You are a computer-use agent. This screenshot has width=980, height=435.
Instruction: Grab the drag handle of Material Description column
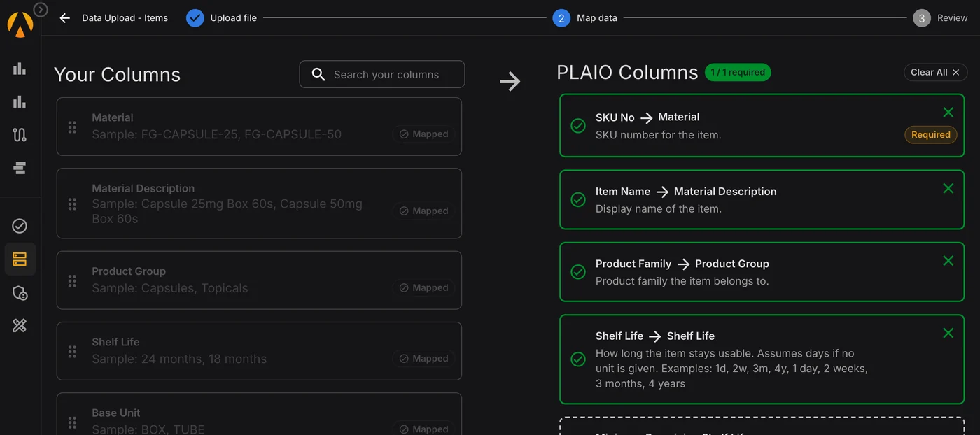(72, 204)
